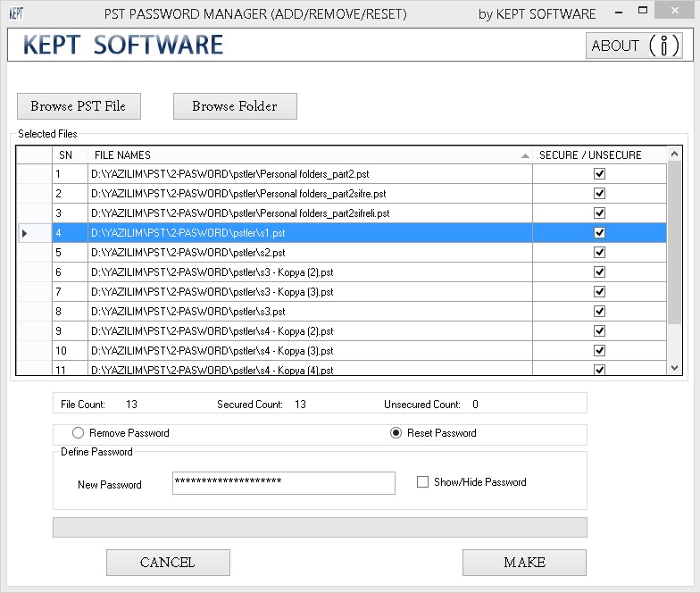Select row for Personal folders_part2.pst
This screenshot has height=593, width=700.
tap(311, 173)
